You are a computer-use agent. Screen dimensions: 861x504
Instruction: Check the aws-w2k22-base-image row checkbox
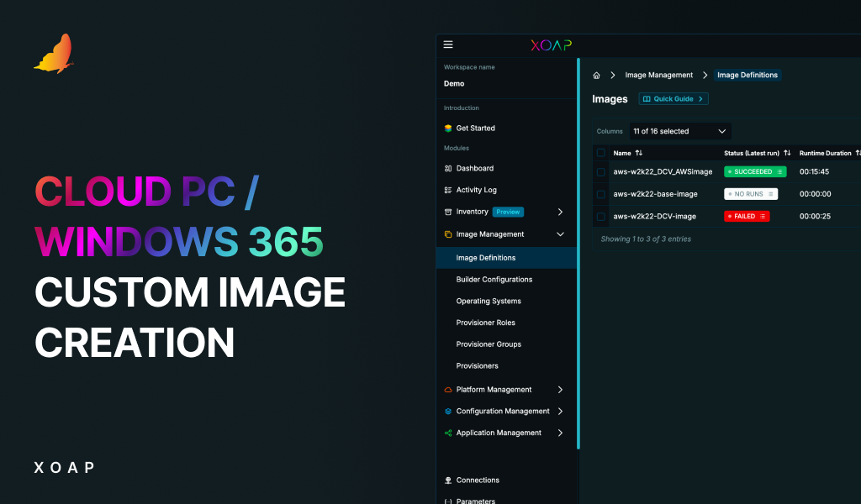[601, 194]
